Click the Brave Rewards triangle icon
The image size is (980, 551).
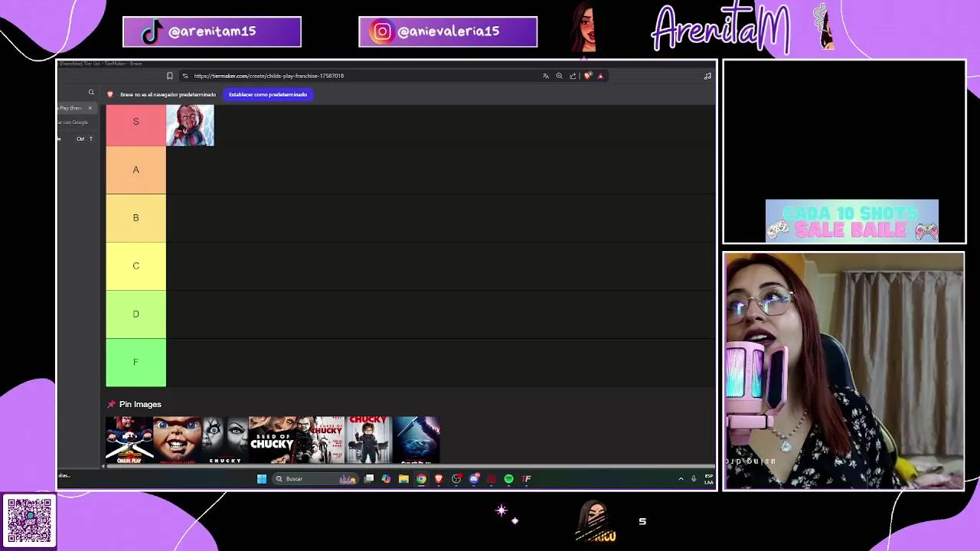(x=600, y=76)
